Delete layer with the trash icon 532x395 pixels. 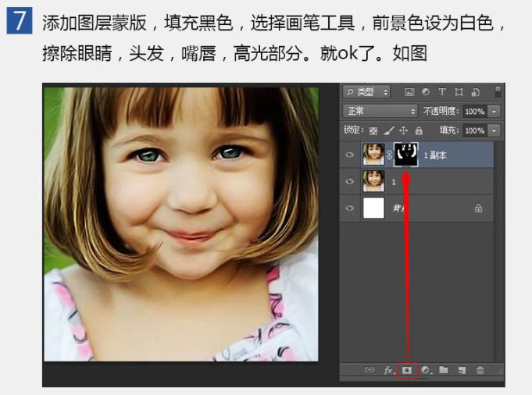[x=480, y=370]
